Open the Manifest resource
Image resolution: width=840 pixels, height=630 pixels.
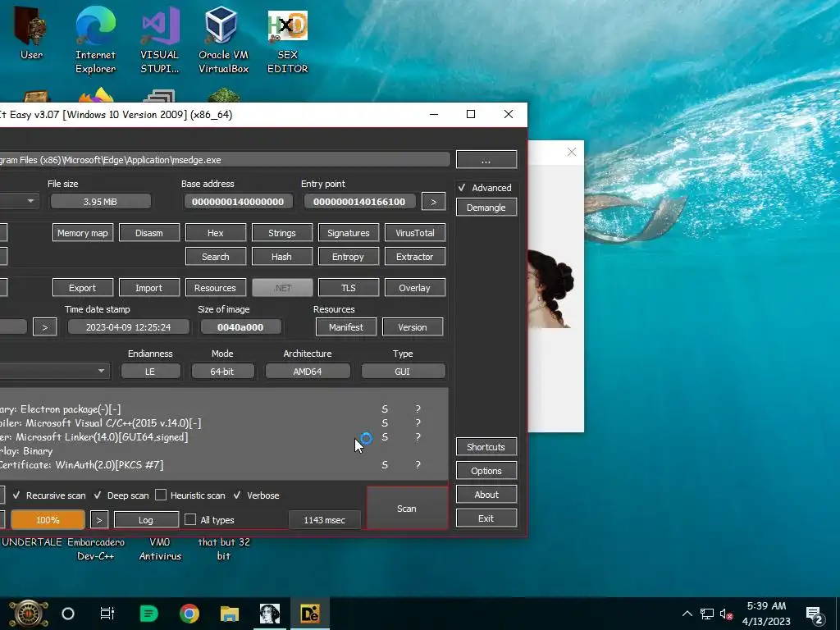coord(346,326)
